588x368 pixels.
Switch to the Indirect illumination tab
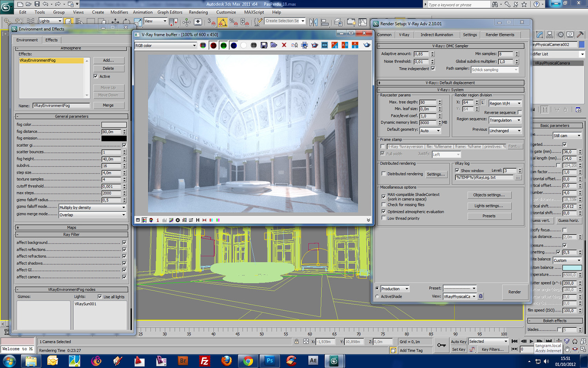click(436, 35)
